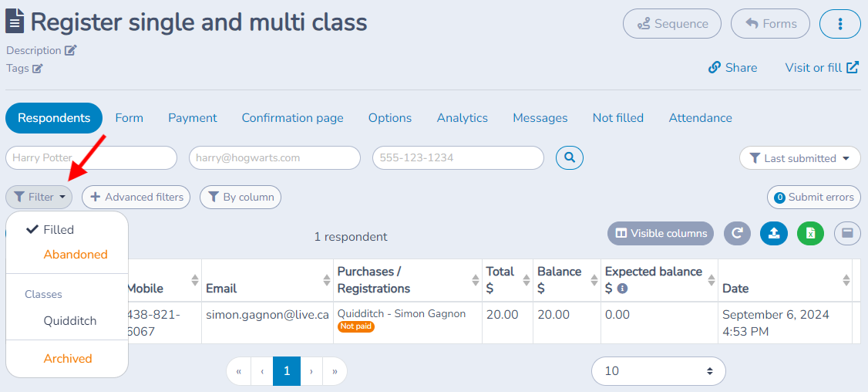Click the phone number search field

[459, 158]
